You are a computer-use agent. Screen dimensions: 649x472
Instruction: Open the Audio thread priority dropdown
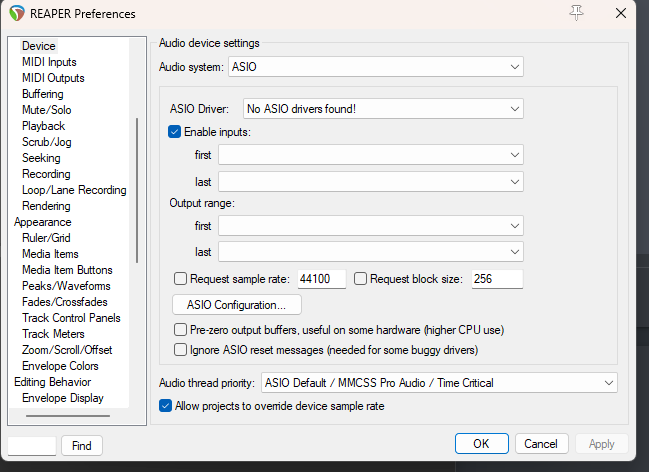pyautogui.click(x=439, y=383)
